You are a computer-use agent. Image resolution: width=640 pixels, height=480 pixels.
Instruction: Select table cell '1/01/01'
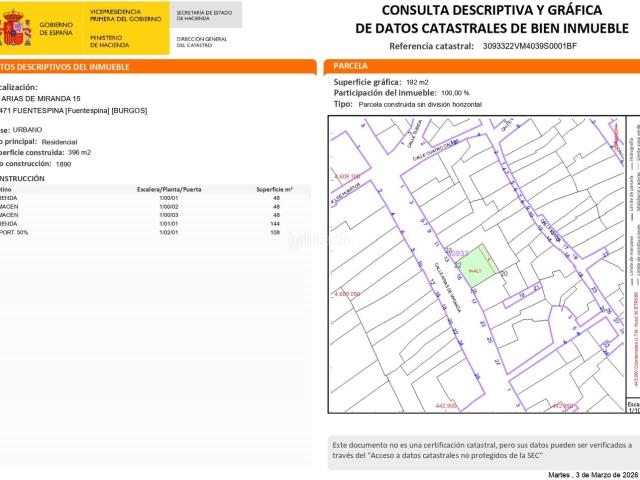coord(169,224)
